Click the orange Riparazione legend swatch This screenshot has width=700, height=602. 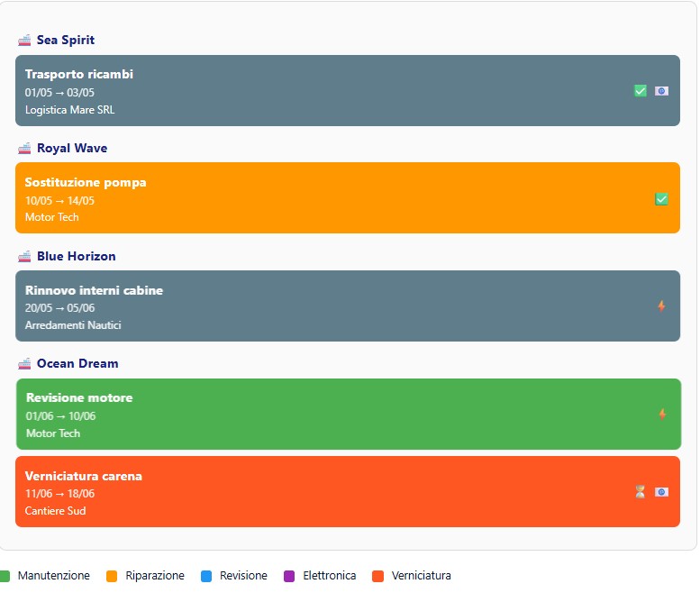(112, 576)
